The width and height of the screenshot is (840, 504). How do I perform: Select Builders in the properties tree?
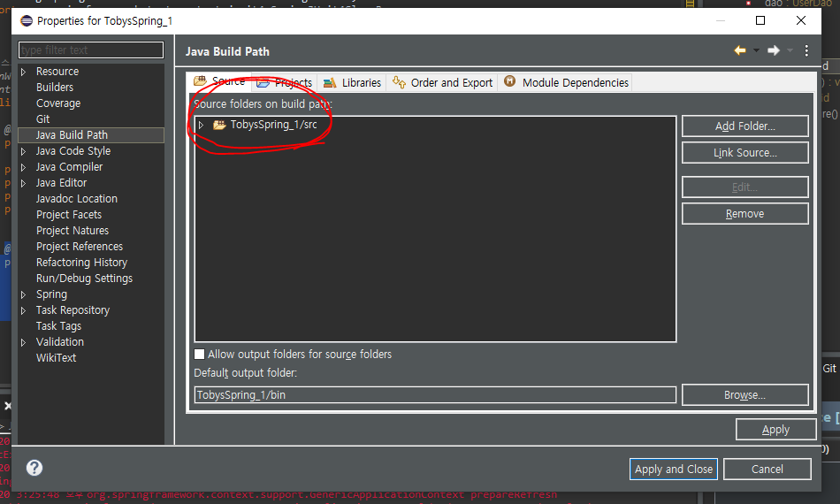pos(55,88)
